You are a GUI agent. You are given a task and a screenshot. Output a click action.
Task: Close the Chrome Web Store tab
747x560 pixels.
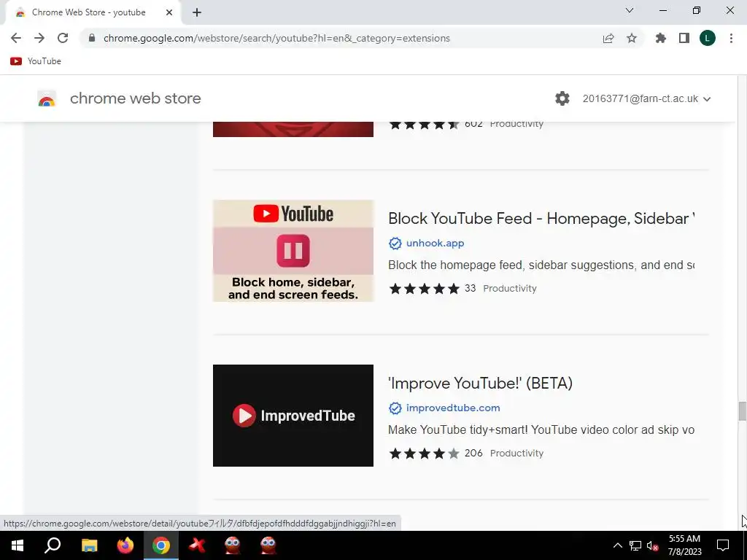[169, 12]
